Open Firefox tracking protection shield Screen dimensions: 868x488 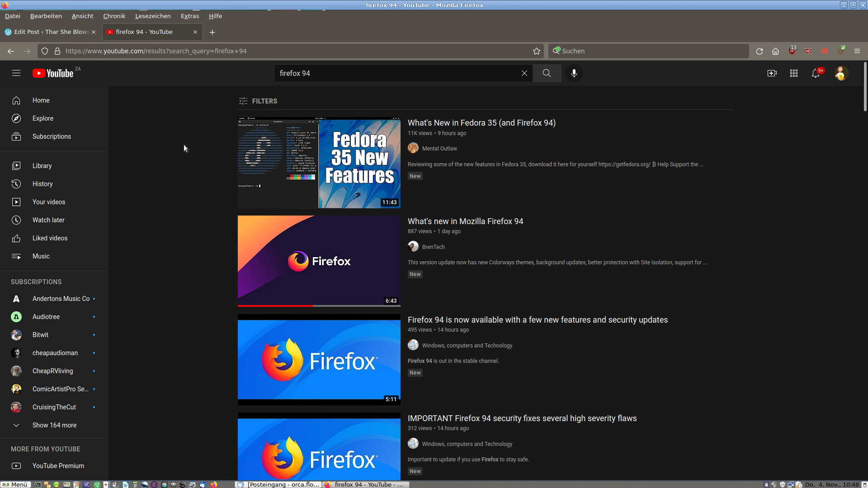(x=45, y=51)
